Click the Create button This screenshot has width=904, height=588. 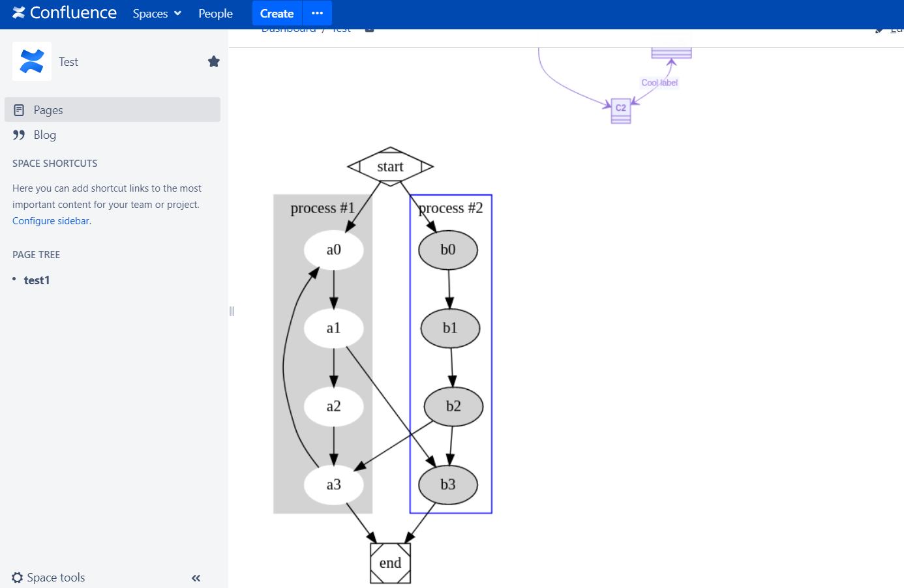click(x=277, y=13)
